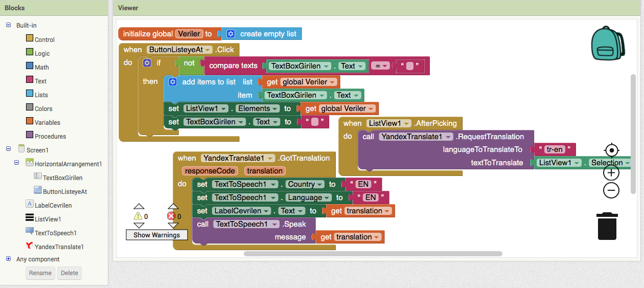Open mutator gear on create empty list
Viewport: 644px width, 288px height.
[x=231, y=34]
